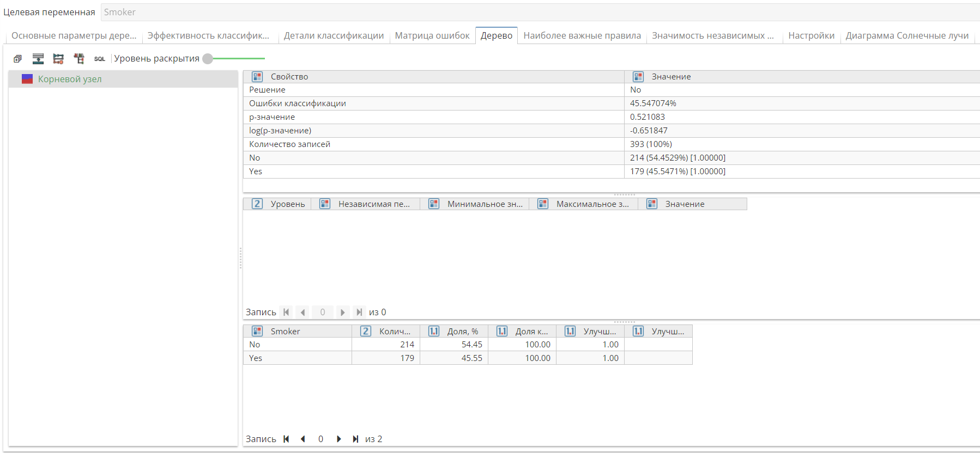Click the Smoker column type icon
Image resolution: width=980 pixels, height=453 pixels.
[257, 331]
